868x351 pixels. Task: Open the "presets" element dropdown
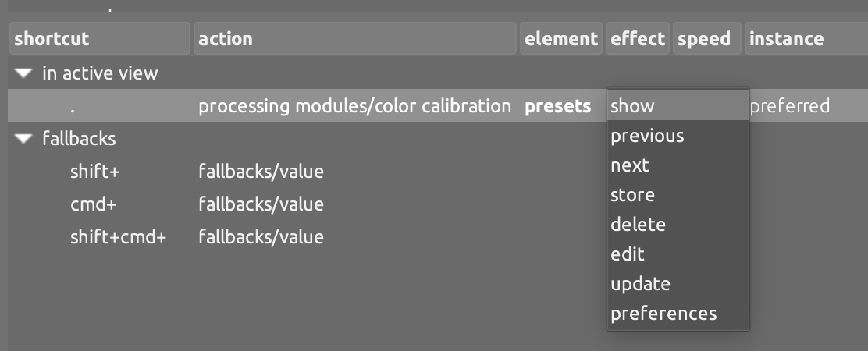557,106
